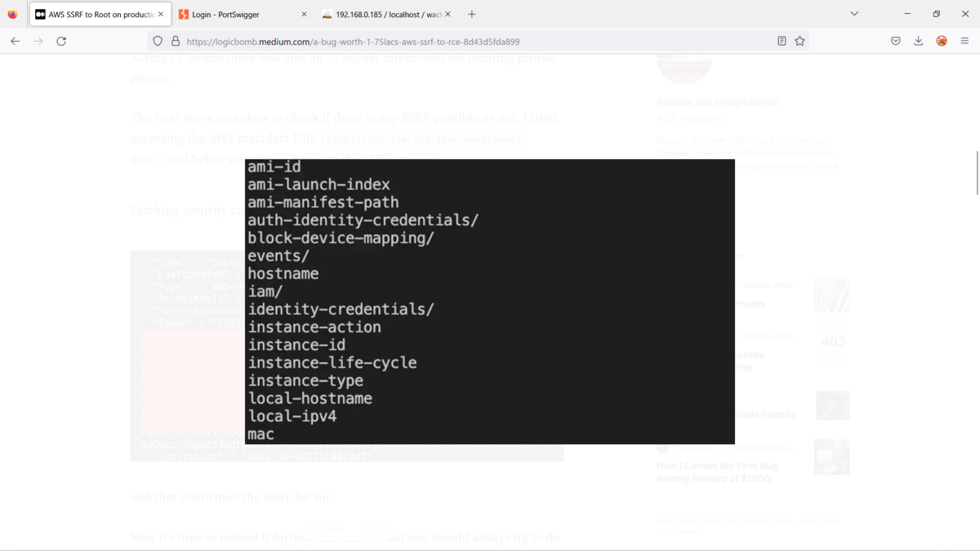This screenshot has width=980, height=551.
Task: Click 'instance-action' line
Action: (x=314, y=327)
